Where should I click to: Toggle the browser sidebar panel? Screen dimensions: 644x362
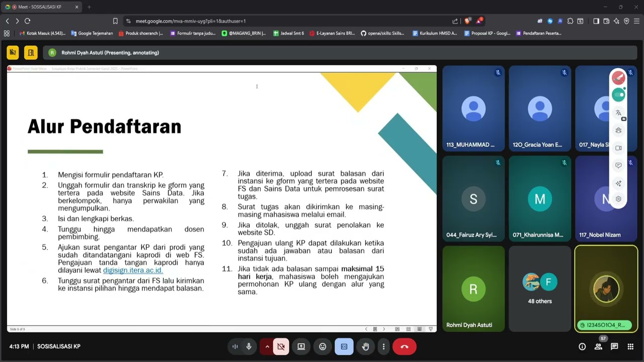(596, 21)
